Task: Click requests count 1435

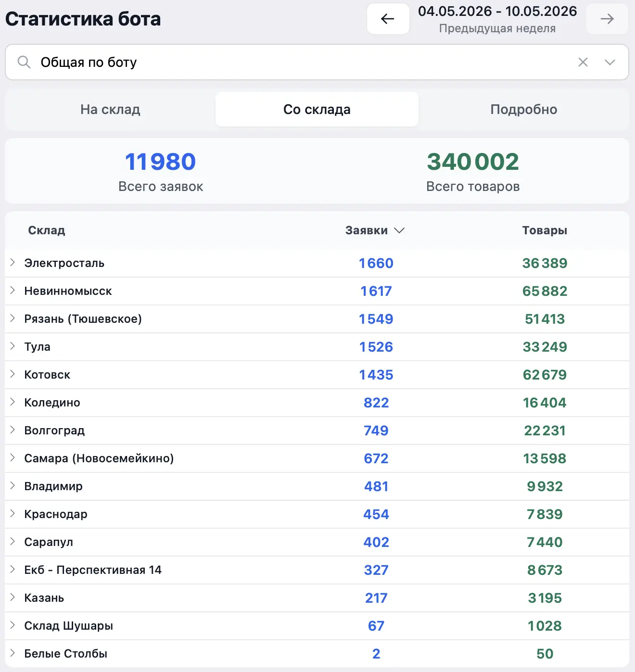Action: point(376,375)
